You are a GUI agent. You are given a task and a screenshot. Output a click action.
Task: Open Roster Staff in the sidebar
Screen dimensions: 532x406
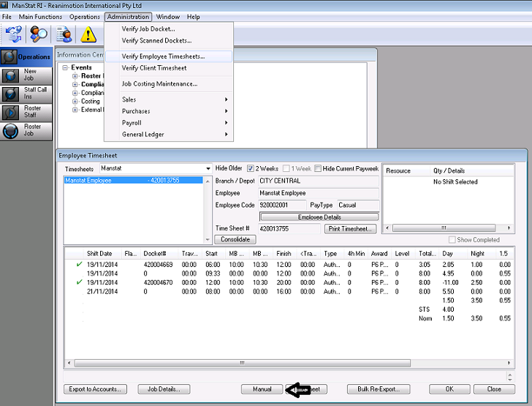(x=27, y=112)
